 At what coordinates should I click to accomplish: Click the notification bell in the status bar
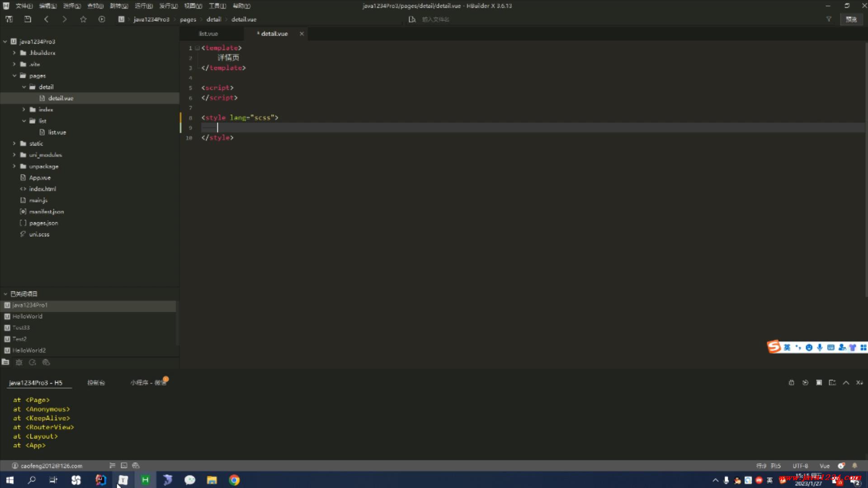[x=854, y=466]
